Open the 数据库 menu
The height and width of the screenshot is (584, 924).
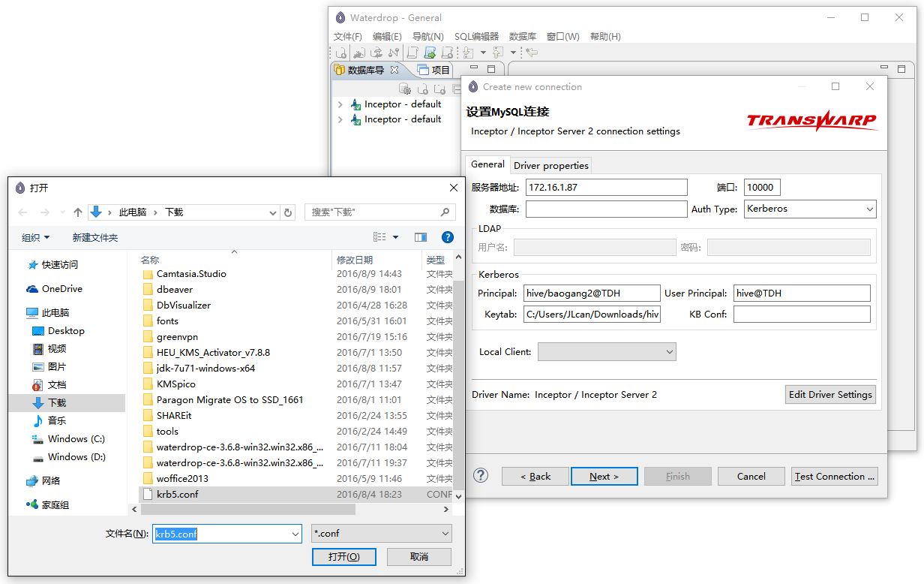click(523, 36)
